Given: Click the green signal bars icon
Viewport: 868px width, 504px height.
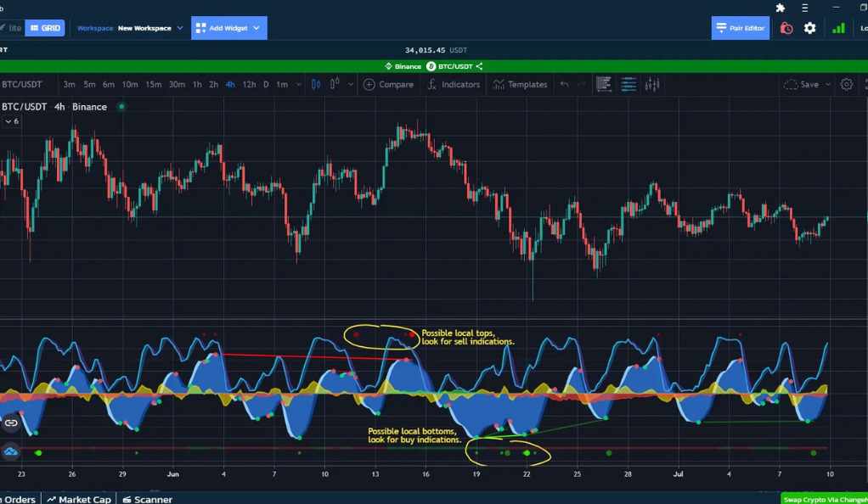Looking at the screenshot, I should point(838,28).
